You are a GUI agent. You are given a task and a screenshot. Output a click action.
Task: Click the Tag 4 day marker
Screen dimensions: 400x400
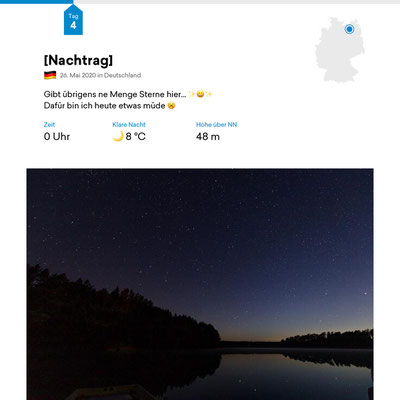[73, 21]
